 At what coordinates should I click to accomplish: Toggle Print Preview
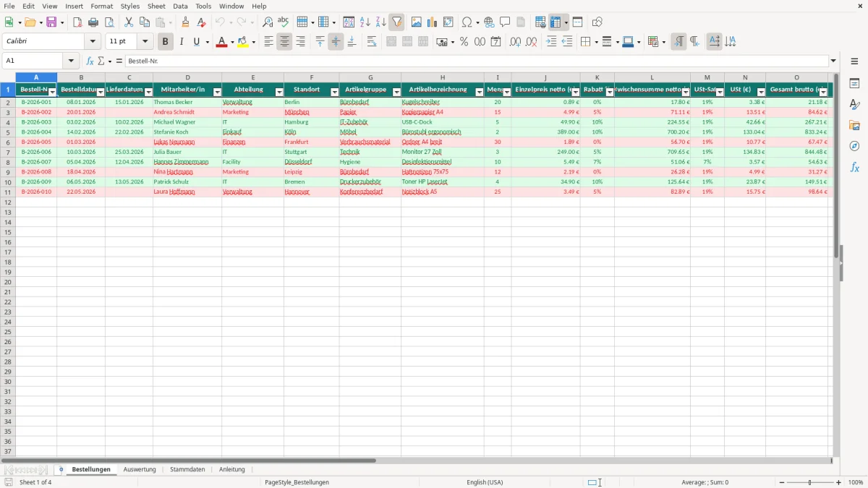pos(109,22)
